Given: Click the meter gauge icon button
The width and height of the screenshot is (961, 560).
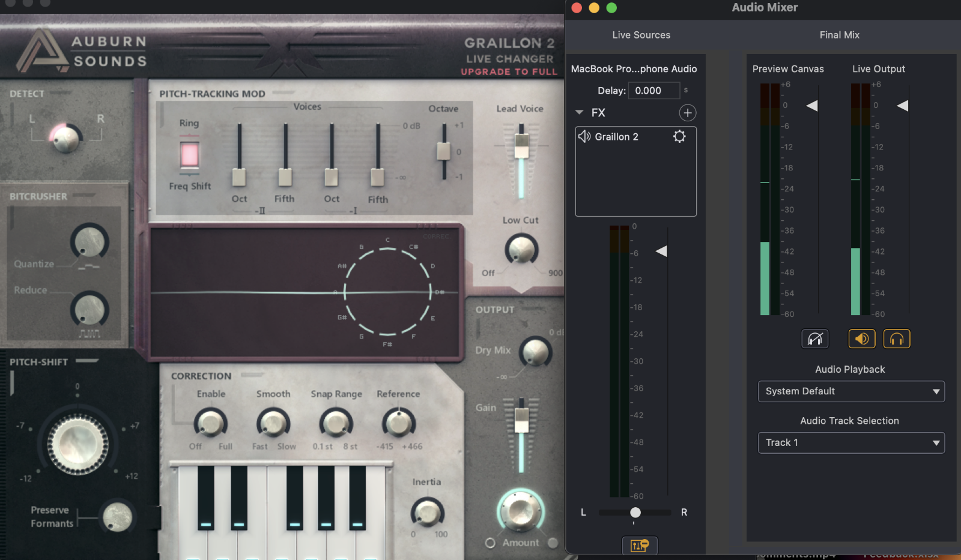Looking at the screenshot, I should [x=815, y=339].
